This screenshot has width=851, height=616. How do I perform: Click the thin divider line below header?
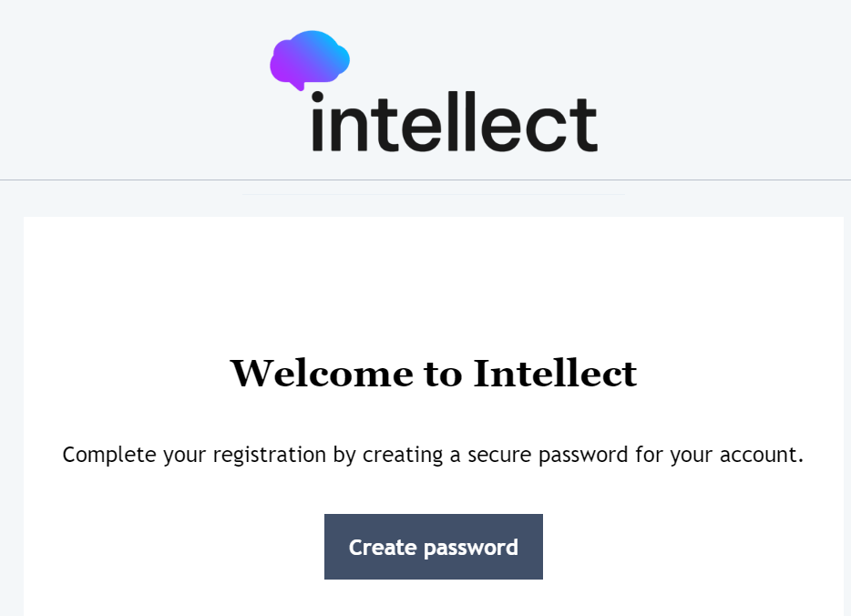tap(425, 179)
